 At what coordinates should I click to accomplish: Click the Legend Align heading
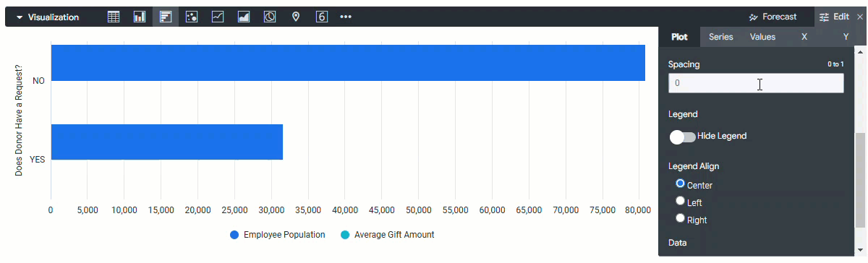click(x=694, y=166)
